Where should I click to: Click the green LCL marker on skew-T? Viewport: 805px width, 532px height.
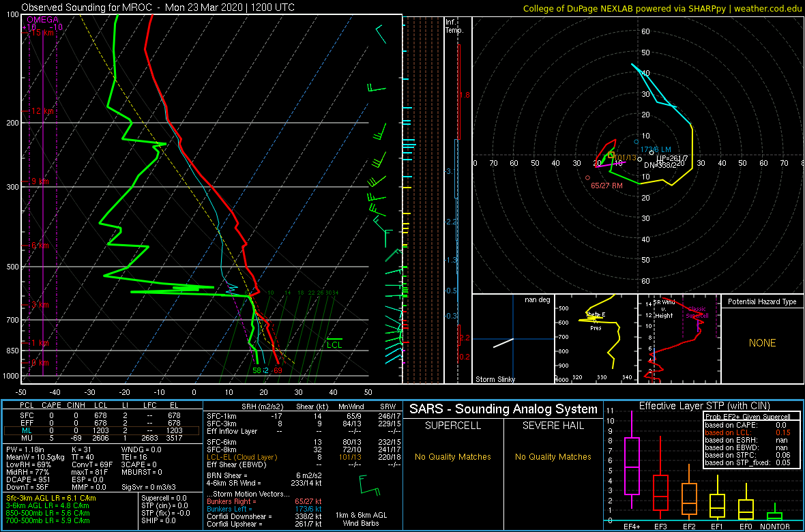tap(335, 344)
